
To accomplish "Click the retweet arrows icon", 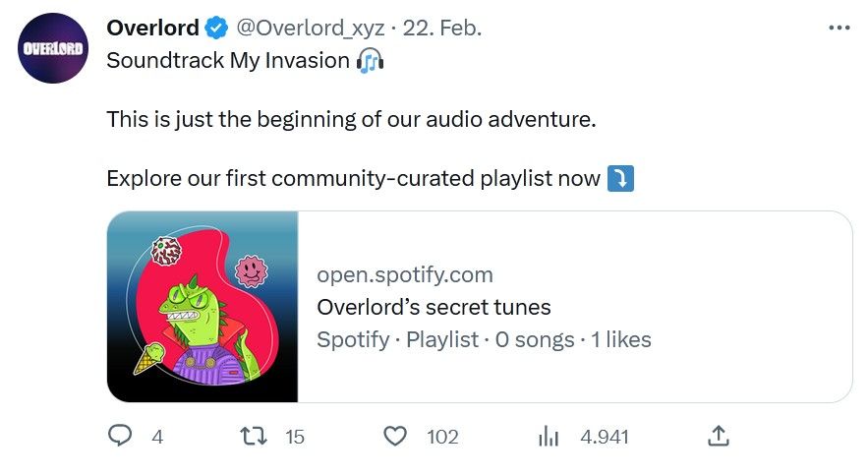I will pyautogui.click(x=254, y=436).
